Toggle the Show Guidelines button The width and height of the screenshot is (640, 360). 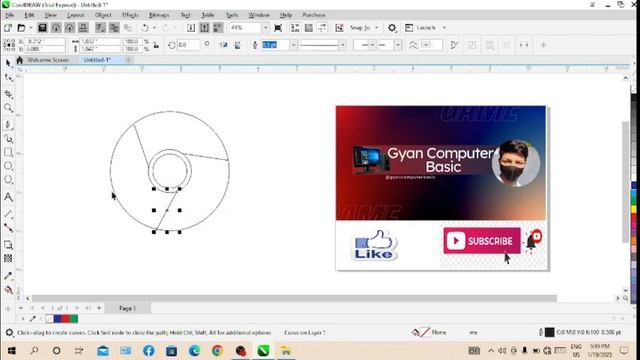pos(322,28)
